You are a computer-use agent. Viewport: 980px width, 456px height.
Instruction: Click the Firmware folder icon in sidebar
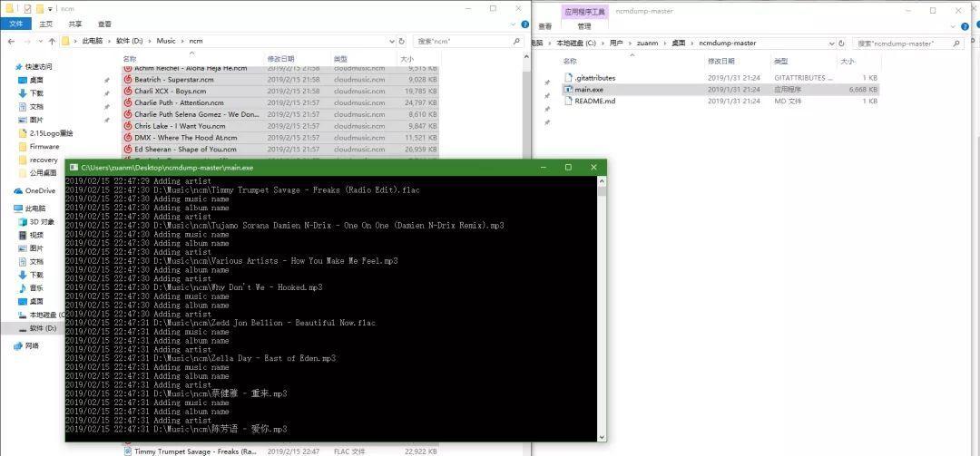pyautogui.click(x=23, y=146)
